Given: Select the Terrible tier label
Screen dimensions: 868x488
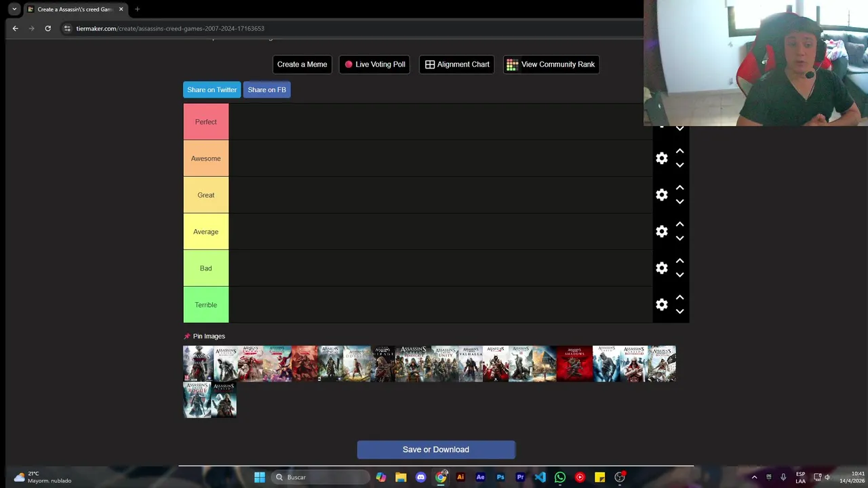Looking at the screenshot, I should pyautogui.click(x=206, y=305).
